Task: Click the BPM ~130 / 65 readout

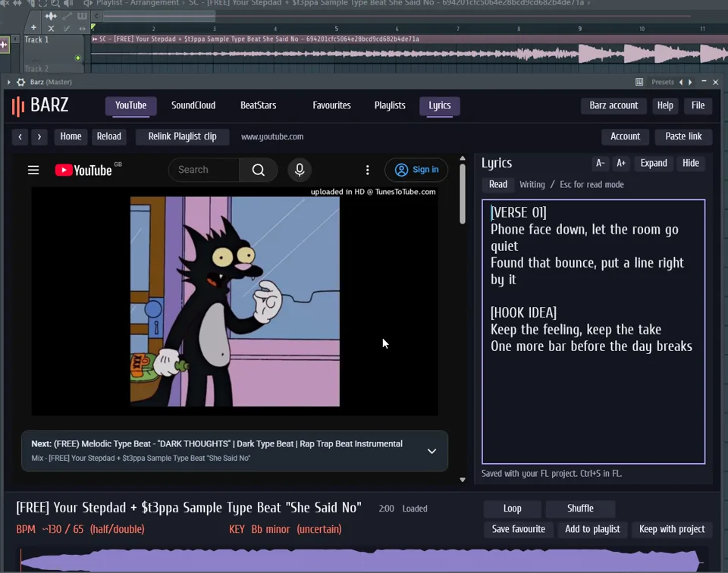Action: [80, 529]
